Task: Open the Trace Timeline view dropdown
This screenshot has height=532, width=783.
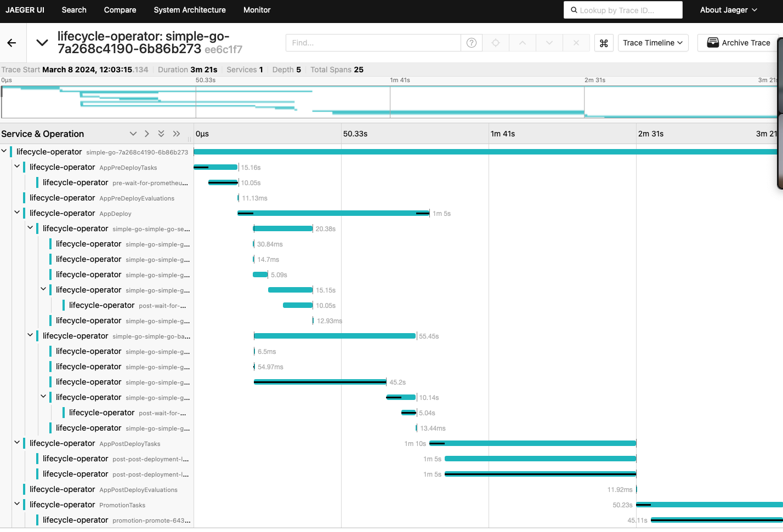Action: pyautogui.click(x=653, y=43)
